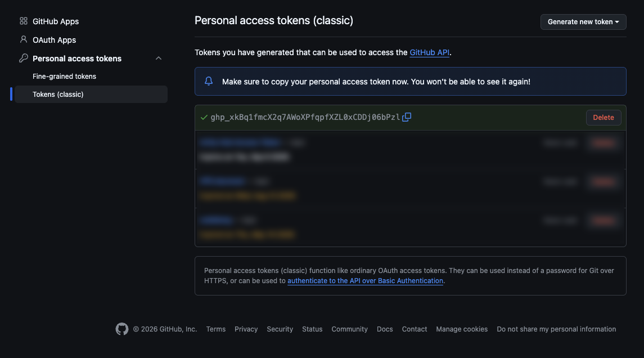Open the GitHub Apps settings page
This screenshot has height=358, width=644.
[56, 21]
